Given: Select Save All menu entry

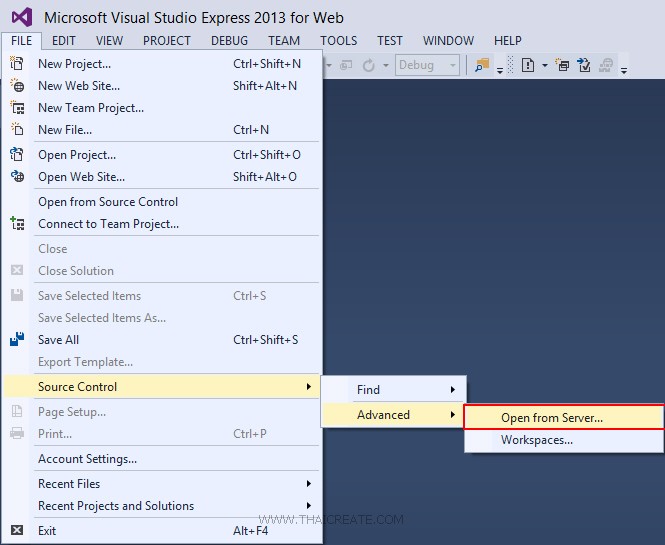Looking at the screenshot, I should [162, 339].
